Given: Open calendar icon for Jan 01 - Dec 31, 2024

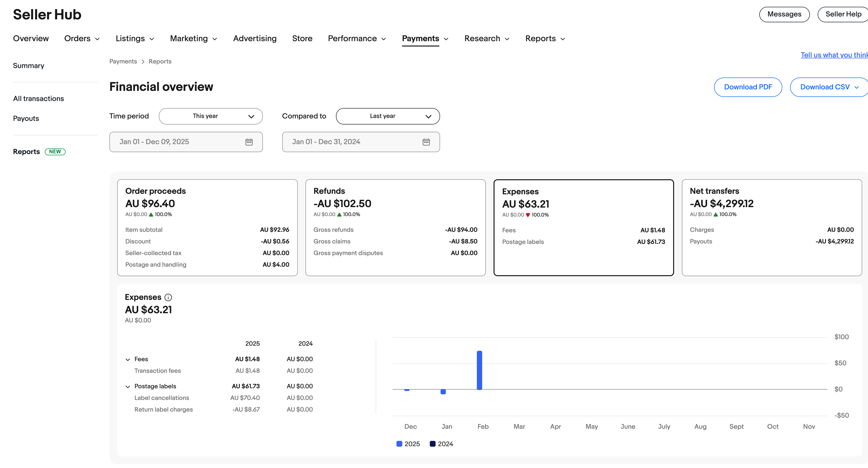Looking at the screenshot, I should 426,142.
